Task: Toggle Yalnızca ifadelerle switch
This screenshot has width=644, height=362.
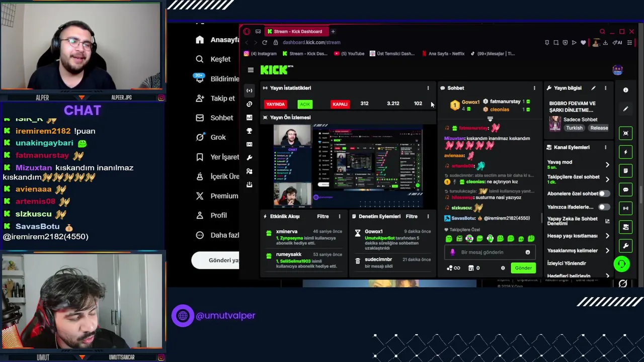Action: 604,207
